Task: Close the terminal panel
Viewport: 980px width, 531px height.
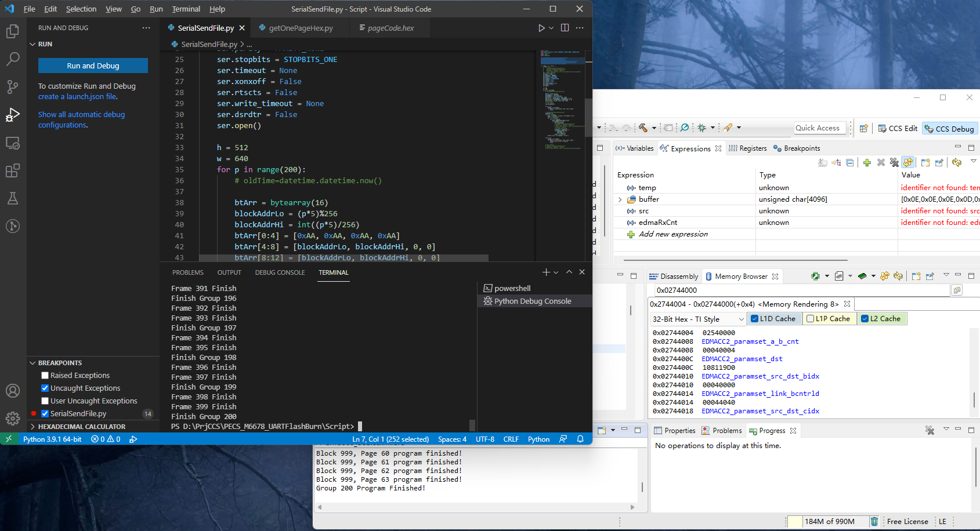Action: (582, 272)
